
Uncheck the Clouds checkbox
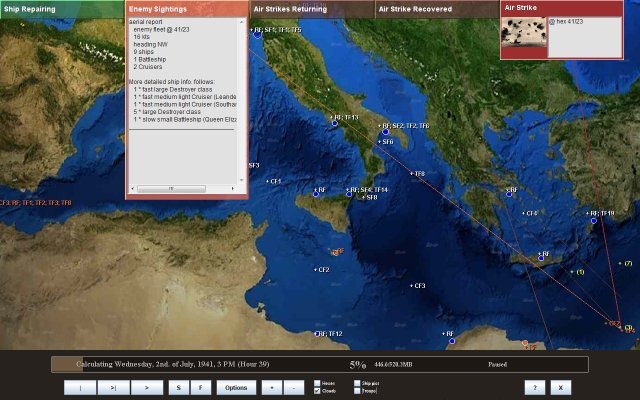[x=318, y=391]
